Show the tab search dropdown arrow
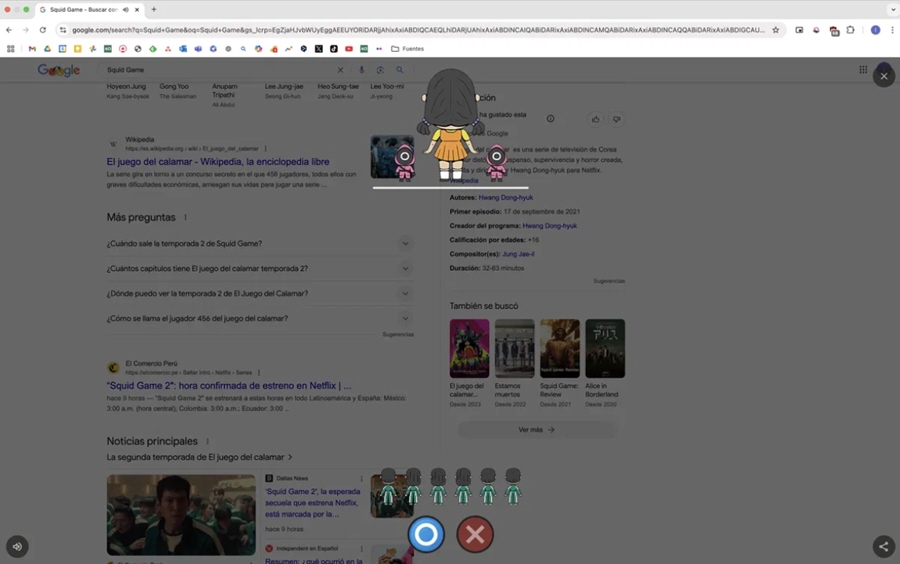This screenshot has width=900, height=564. point(893,10)
